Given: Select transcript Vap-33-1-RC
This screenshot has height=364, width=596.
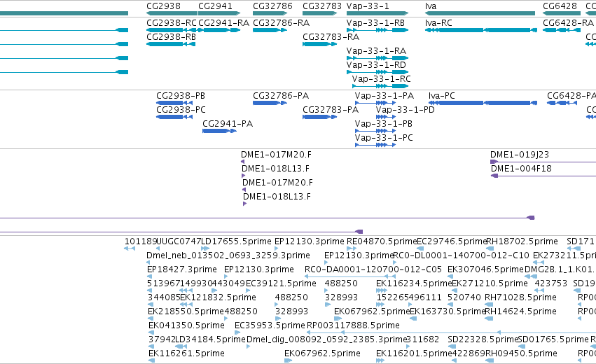Looking at the screenshot, I should [x=381, y=79].
